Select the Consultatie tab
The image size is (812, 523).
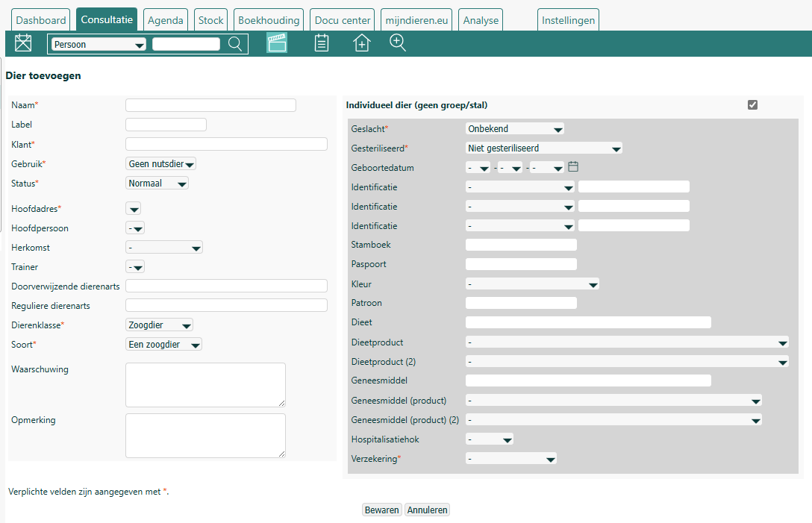[x=107, y=19]
